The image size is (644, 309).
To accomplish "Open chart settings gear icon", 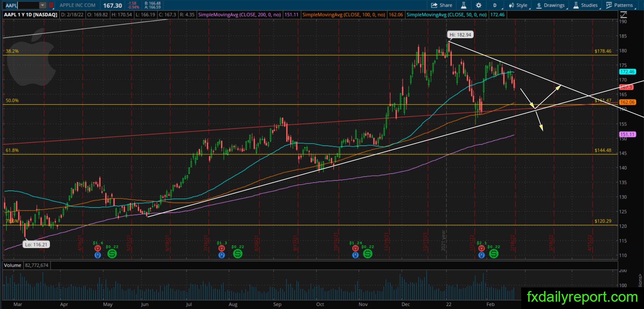I will 479,5.
